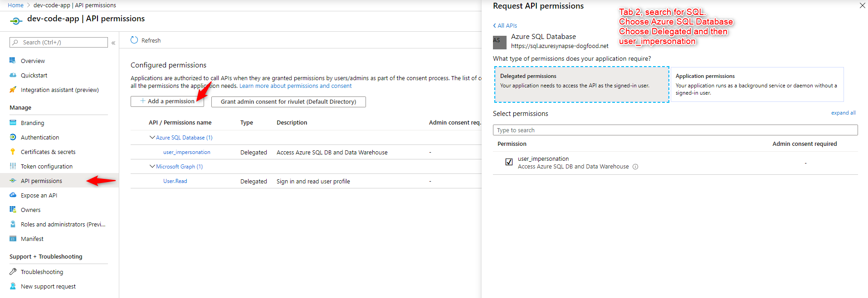Open Troubleshooting menu item
Screen dimensions: 868x298
click(x=42, y=272)
